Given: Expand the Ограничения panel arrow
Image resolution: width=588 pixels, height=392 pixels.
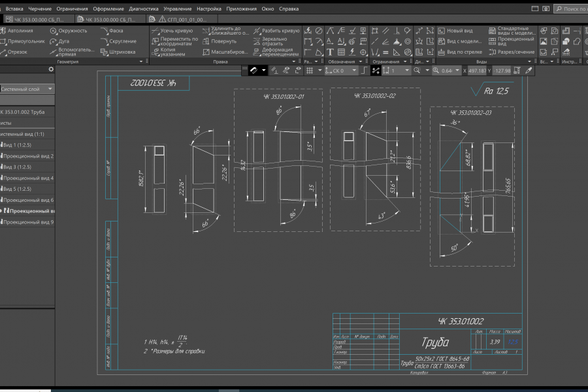Looking at the screenshot, I should [405, 61].
